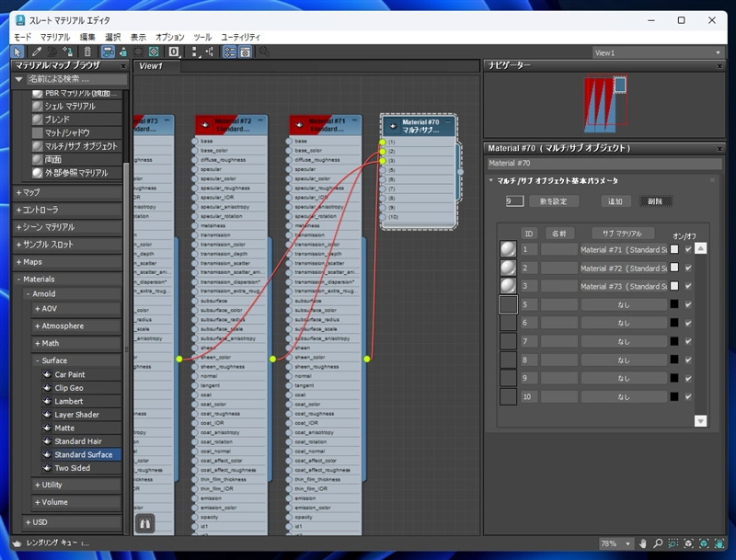Pick material from object with eyedropper

tap(36, 51)
